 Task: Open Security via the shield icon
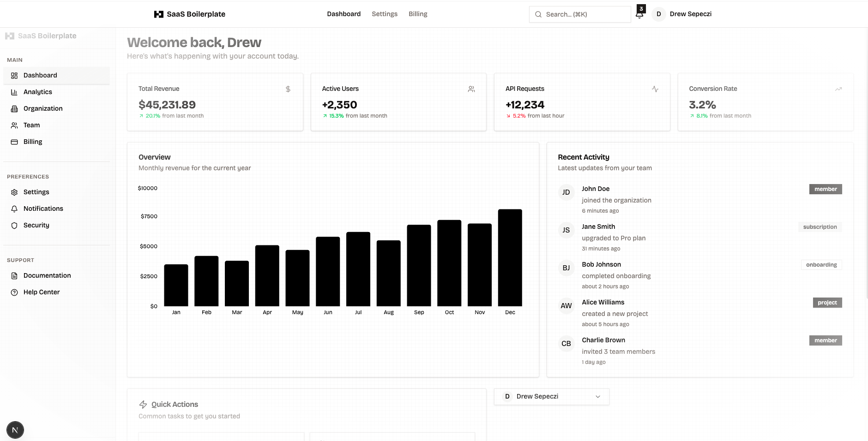(x=14, y=225)
